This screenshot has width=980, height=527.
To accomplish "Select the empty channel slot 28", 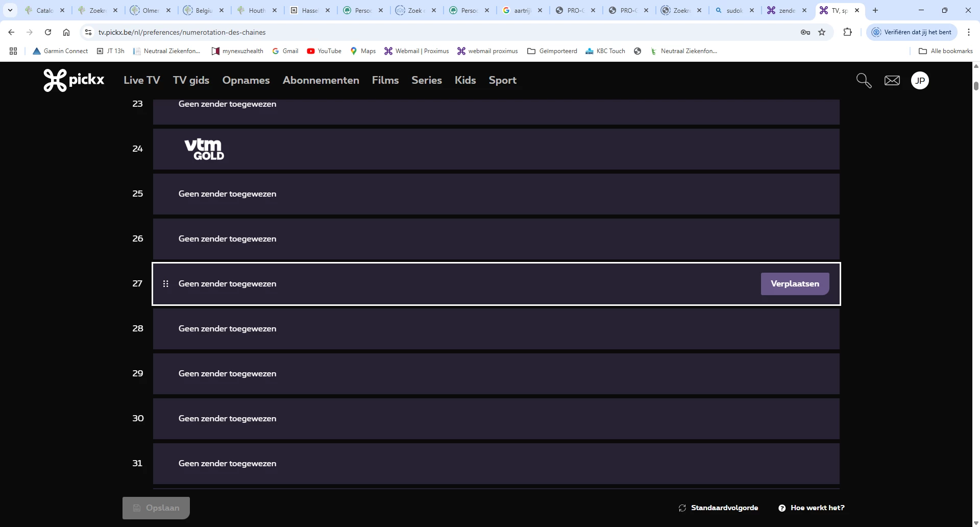I will [x=496, y=329].
